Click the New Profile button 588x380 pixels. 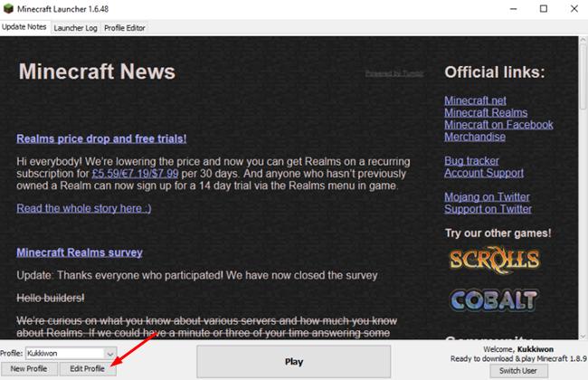(29, 369)
